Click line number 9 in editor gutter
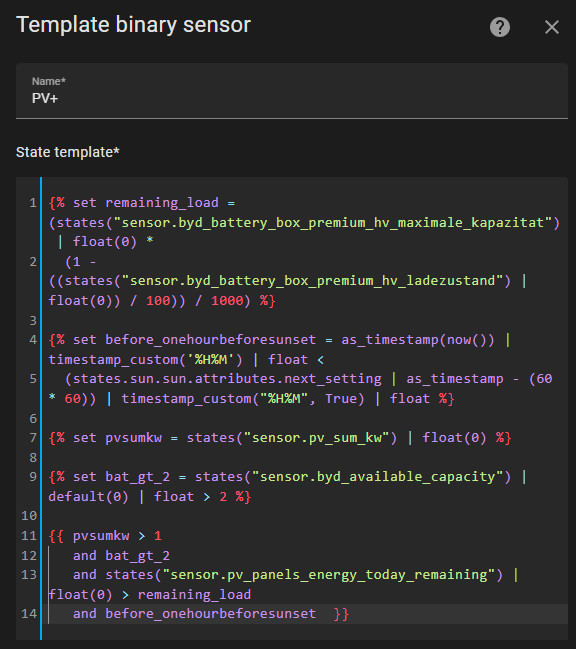 33,477
